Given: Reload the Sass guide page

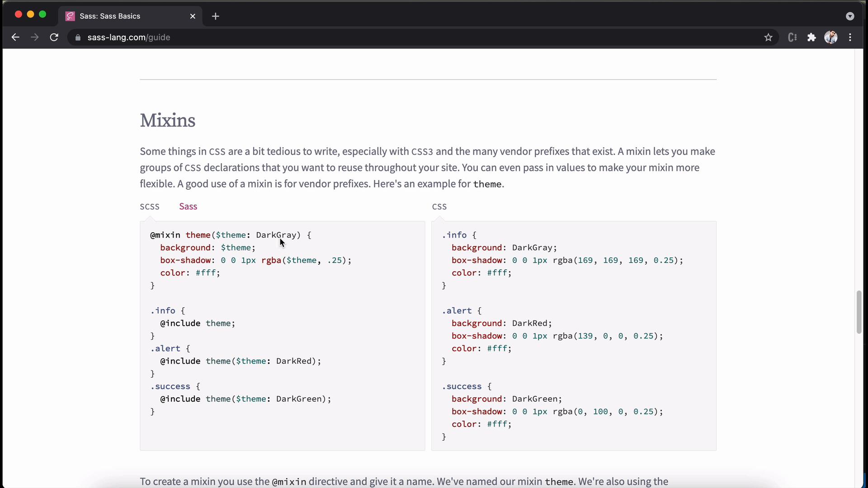Looking at the screenshot, I should (x=54, y=38).
